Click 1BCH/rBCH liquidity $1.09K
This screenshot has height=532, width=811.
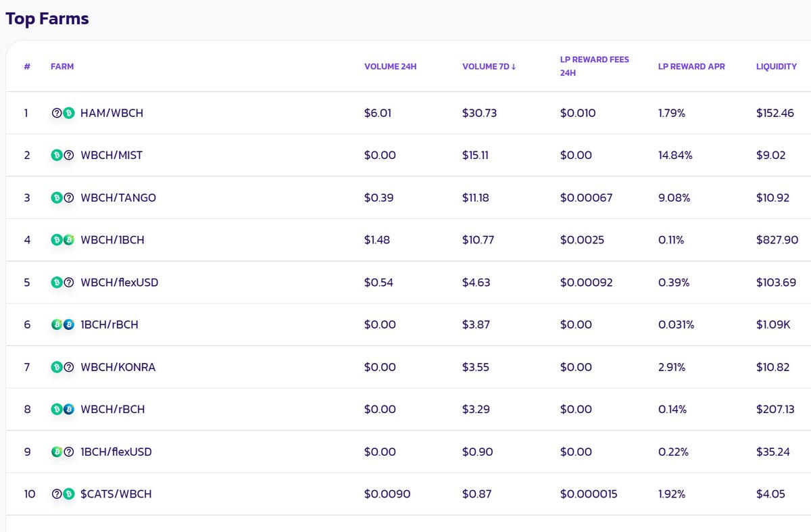tap(774, 324)
